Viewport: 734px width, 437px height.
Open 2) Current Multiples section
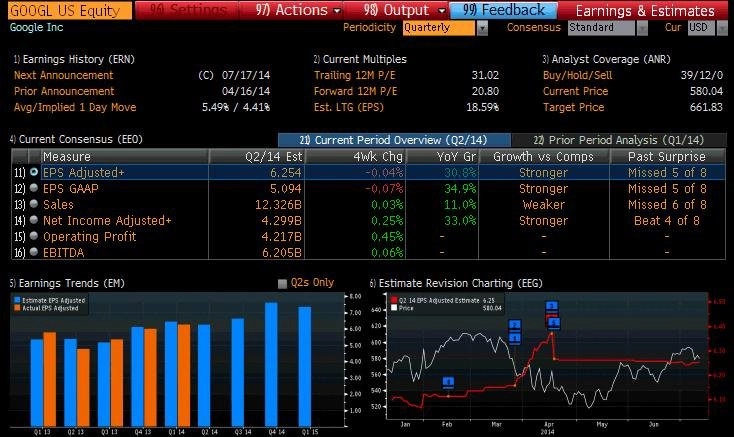click(360, 59)
